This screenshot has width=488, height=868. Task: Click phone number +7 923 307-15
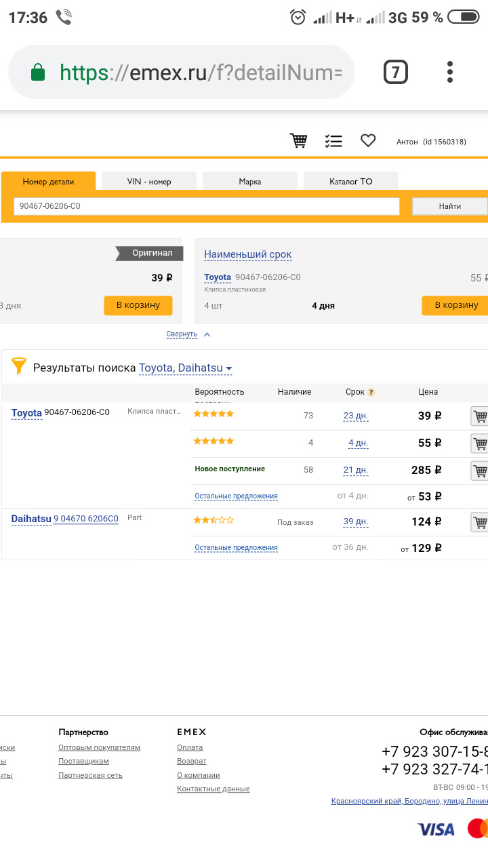(x=434, y=751)
